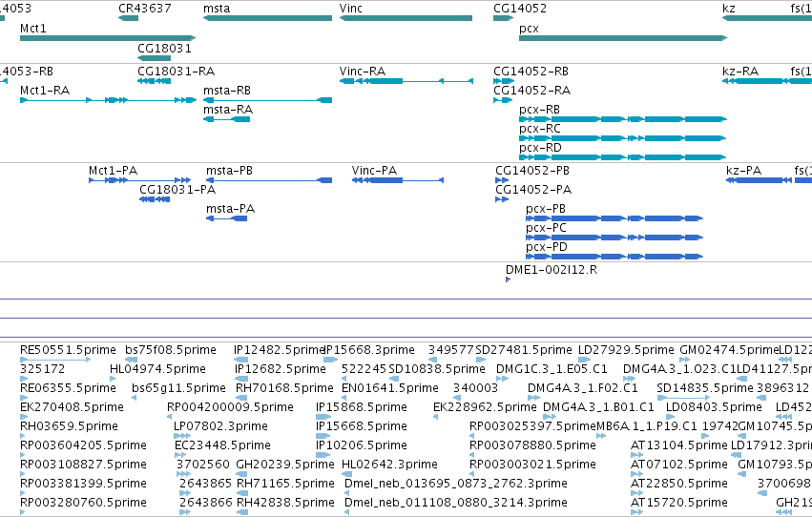This screenshot has height=517, width=812.
Task: Select the RH03659.5prime EST label
Action: (69, 426)
